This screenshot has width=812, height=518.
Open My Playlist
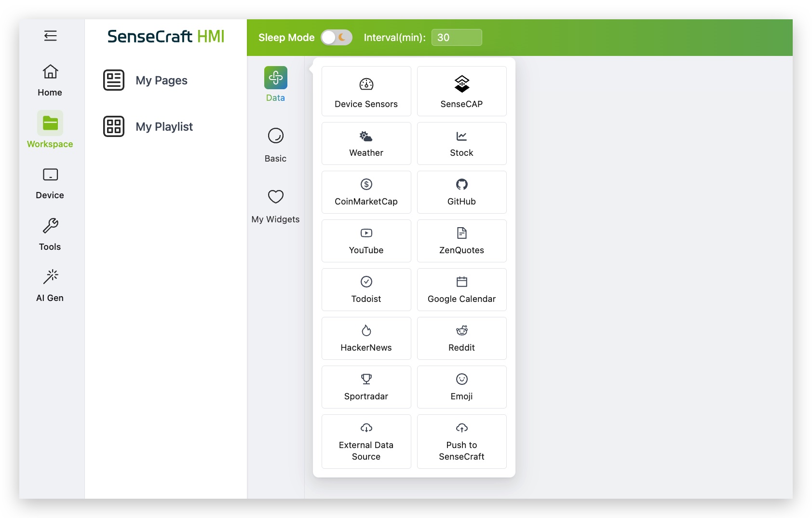164,127
